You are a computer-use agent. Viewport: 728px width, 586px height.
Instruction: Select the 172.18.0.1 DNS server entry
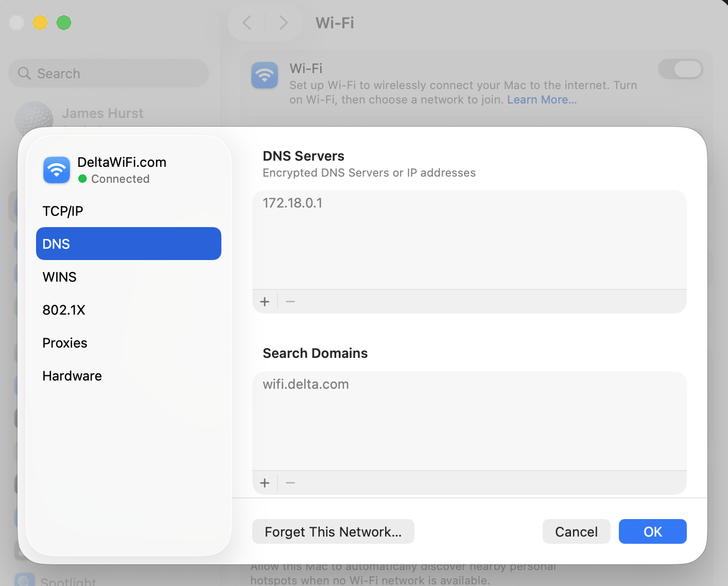pos(292,203)
